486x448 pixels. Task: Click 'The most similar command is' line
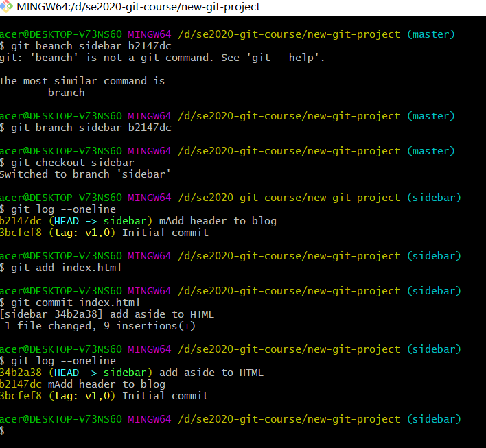click(x=82, y=81)
